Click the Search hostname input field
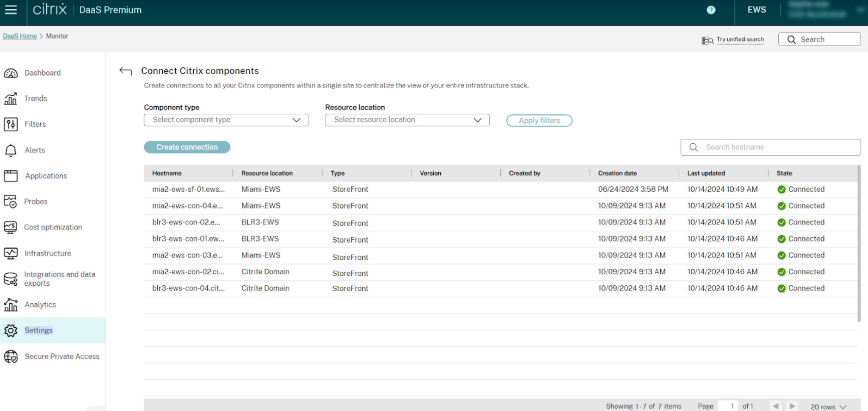Screen dimensions: 868x411 (x=776, y=147)
